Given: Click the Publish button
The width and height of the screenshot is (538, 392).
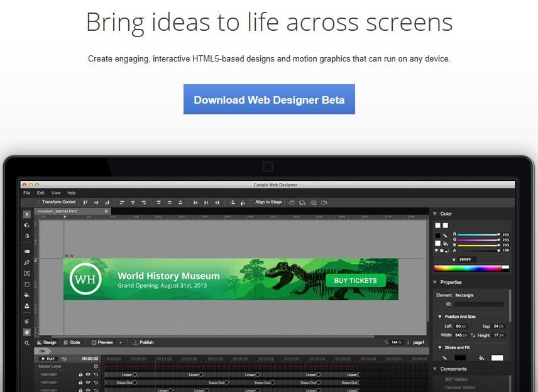Looking at the screenshot, I should click(x=143, y=342).
